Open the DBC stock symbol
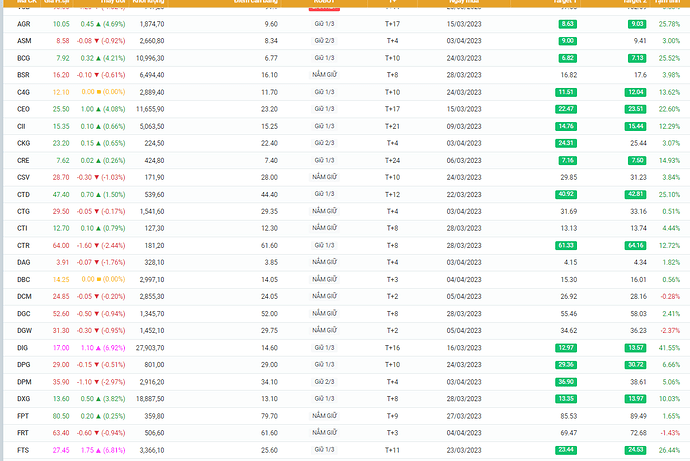The image size is (690, 461). (24, 278)
